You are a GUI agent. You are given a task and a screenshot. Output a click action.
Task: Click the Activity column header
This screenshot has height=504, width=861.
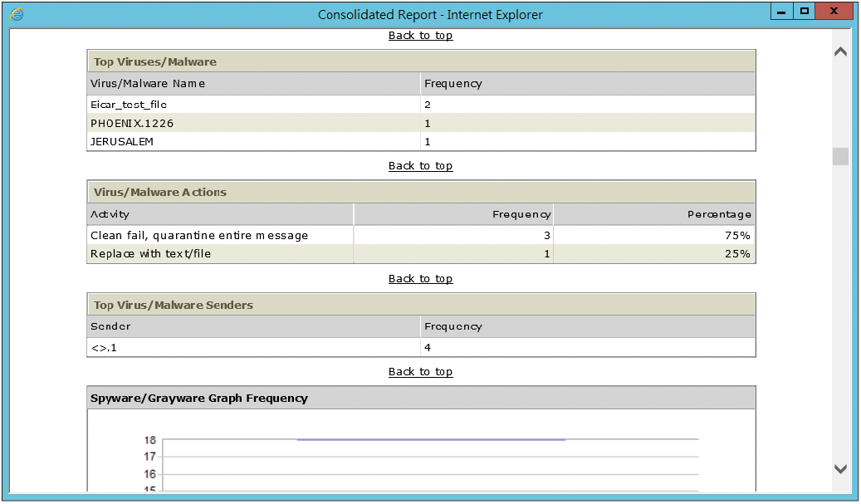pos(220,214)
